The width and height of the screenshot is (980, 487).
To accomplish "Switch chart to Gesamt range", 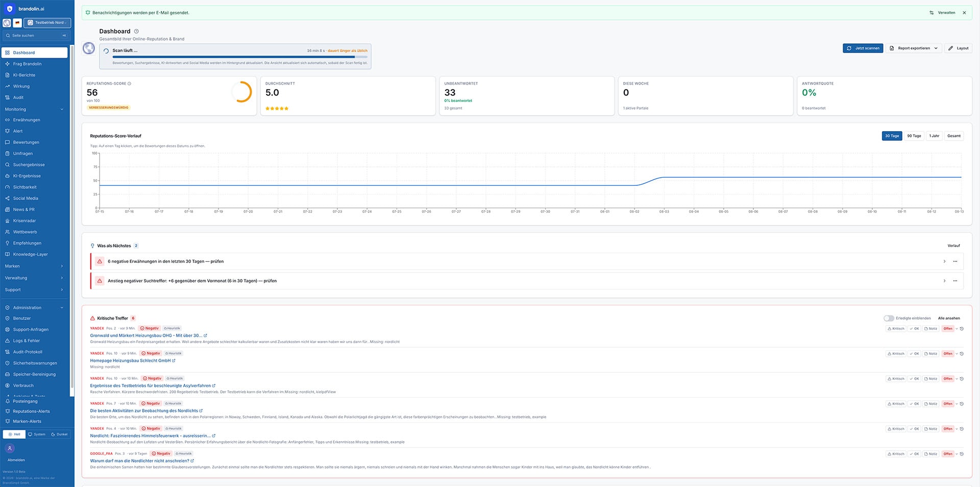I will [953, 136].
